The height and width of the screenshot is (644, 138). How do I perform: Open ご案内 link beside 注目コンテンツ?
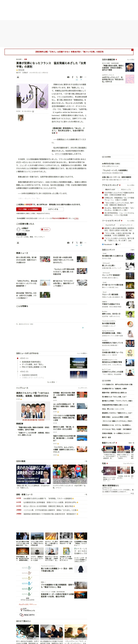[132, 250]
